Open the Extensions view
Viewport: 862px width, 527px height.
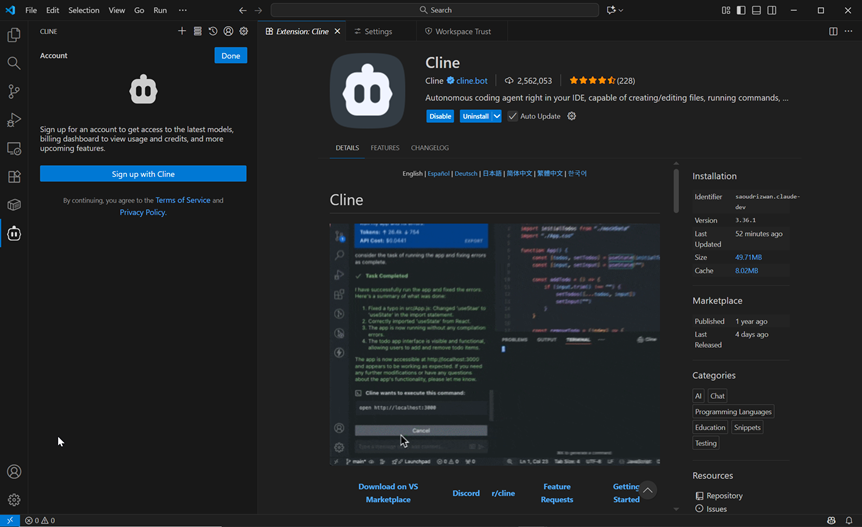point(14,177)
